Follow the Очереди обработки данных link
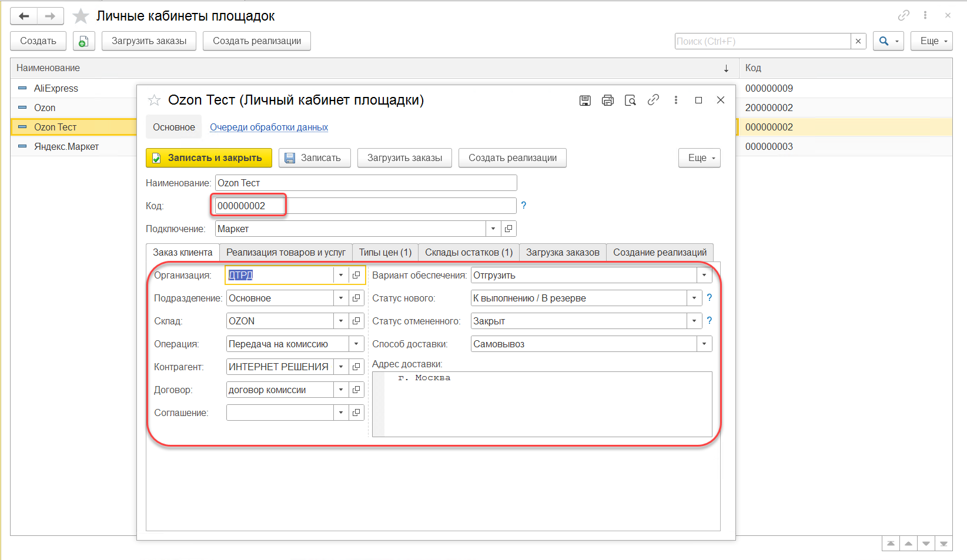The height and width of the screenshot is (560, 967). tap(269, 128)
